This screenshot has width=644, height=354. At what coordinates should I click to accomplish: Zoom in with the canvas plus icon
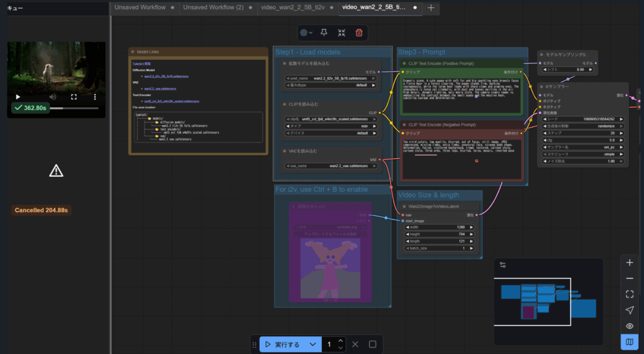pyautogui.click(x=630, y=263)
